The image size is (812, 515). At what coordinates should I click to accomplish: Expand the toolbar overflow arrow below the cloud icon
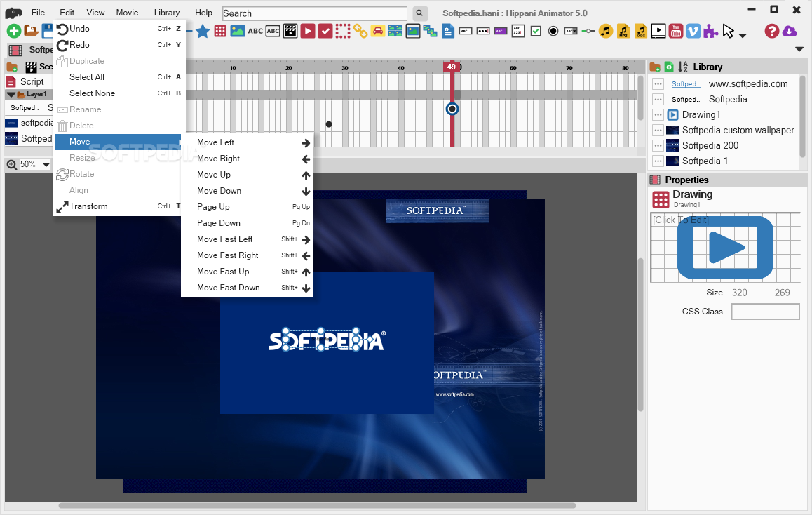[x=799, y=49]
